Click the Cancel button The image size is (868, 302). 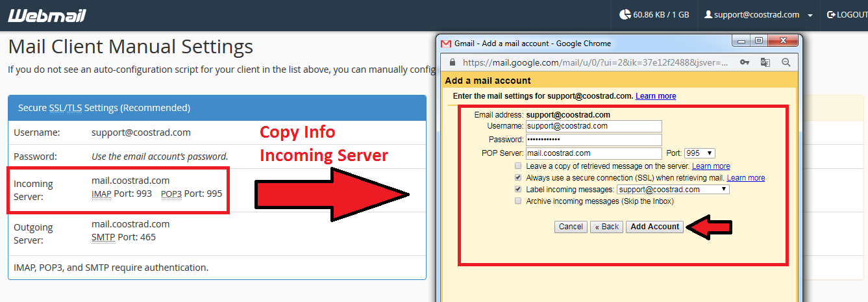point(571,227)
